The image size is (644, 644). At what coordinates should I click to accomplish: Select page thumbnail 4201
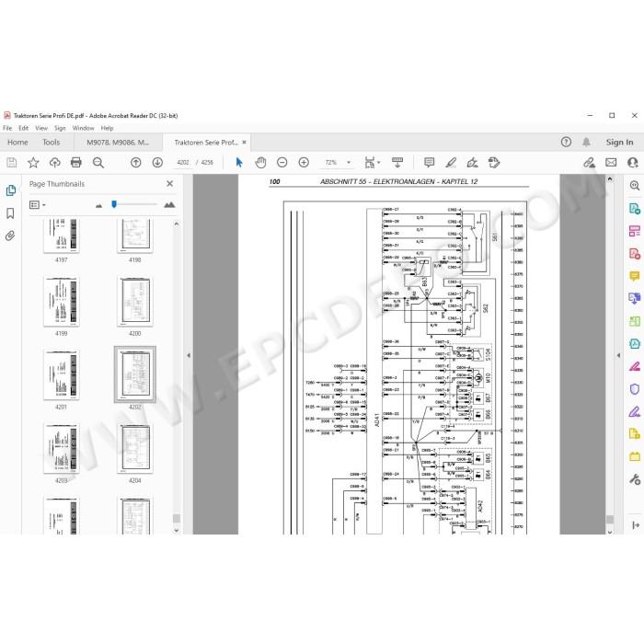pos(62,375)
